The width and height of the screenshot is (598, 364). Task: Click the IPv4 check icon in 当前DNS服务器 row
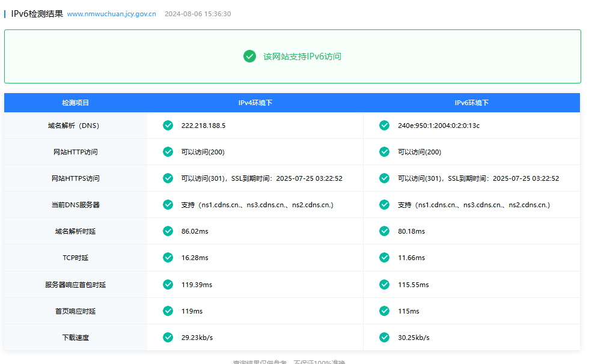click(168, 205)
